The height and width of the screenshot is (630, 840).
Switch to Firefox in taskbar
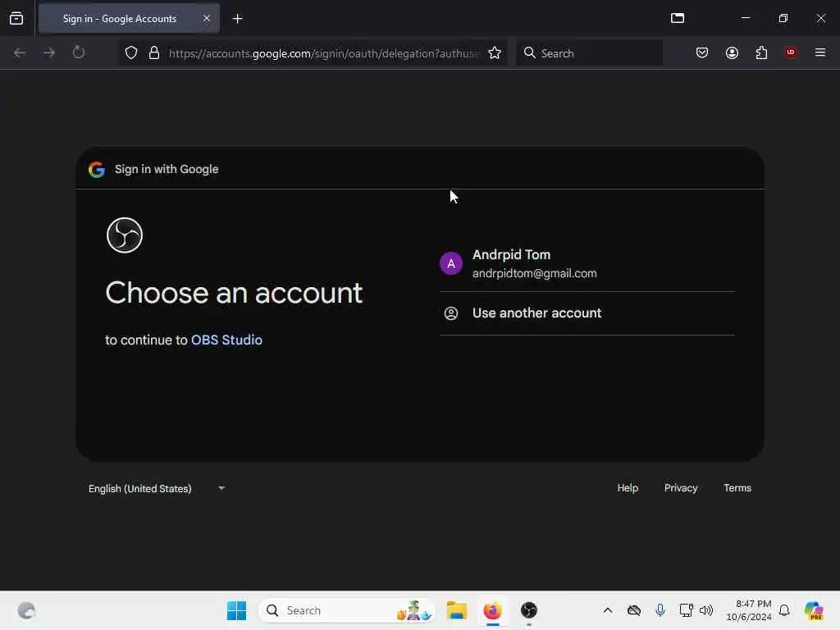point(493,610)
